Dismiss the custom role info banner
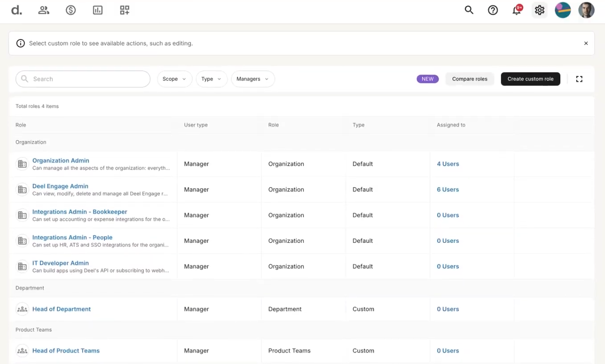Image resolution: width=605 pixels, height=364 pixels. click(586, 44)
